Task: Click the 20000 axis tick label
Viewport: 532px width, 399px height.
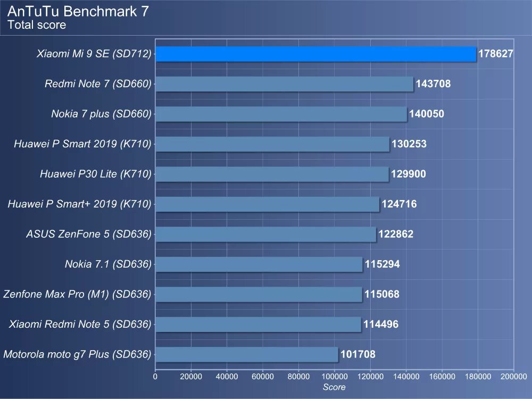Action: coord(191,377)
